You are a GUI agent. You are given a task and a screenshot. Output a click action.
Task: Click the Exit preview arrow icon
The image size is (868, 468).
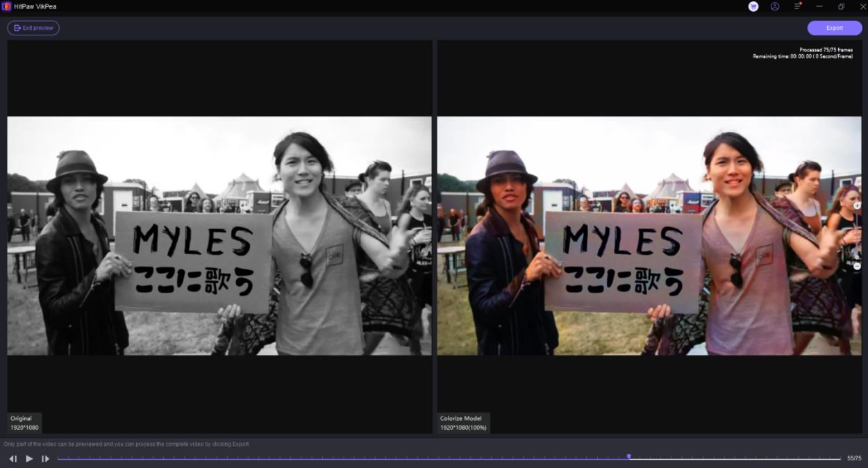pos(17,28)
